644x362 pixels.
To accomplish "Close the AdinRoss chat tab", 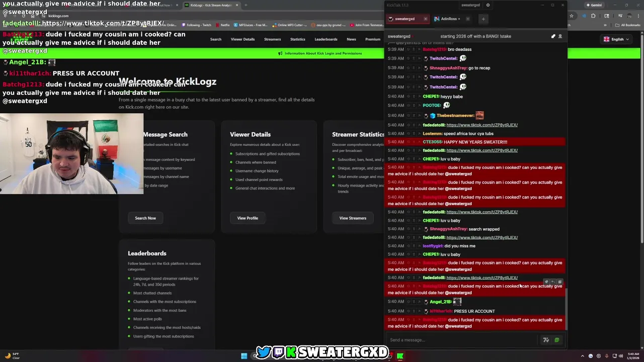I will tap(467, 19).
